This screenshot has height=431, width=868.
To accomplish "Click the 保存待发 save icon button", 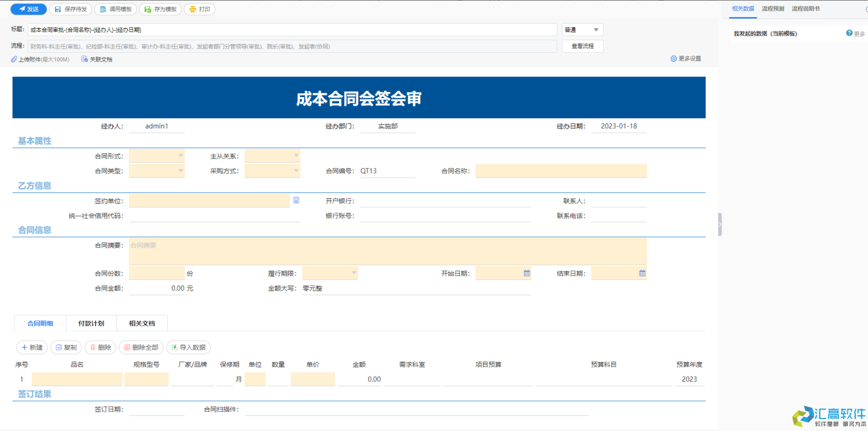I will coord(58,9).
